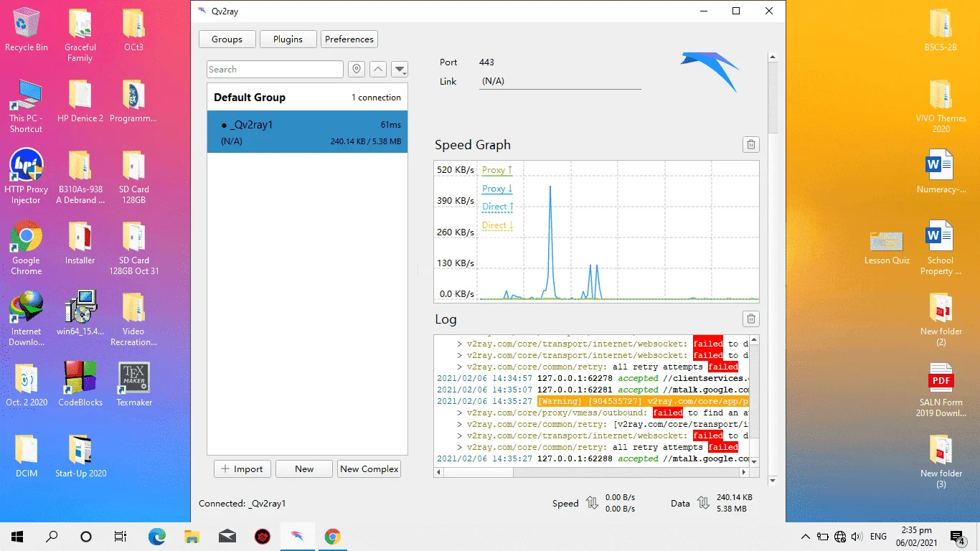Select the 2021/02/06 14:35:07 log entry
This screenshot has height=551, width=980.
(x=593, y=390)
